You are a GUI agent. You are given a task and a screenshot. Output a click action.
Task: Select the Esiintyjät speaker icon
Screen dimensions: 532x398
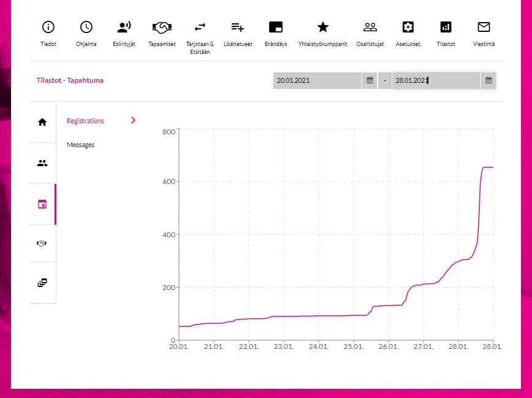[x=124, y=27]
